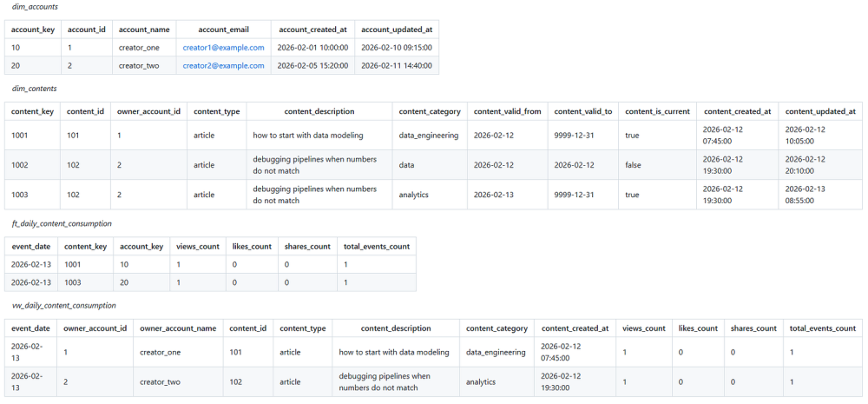Click the "owner_account_name" column header
868x404 pixels.
coord(178,328)
